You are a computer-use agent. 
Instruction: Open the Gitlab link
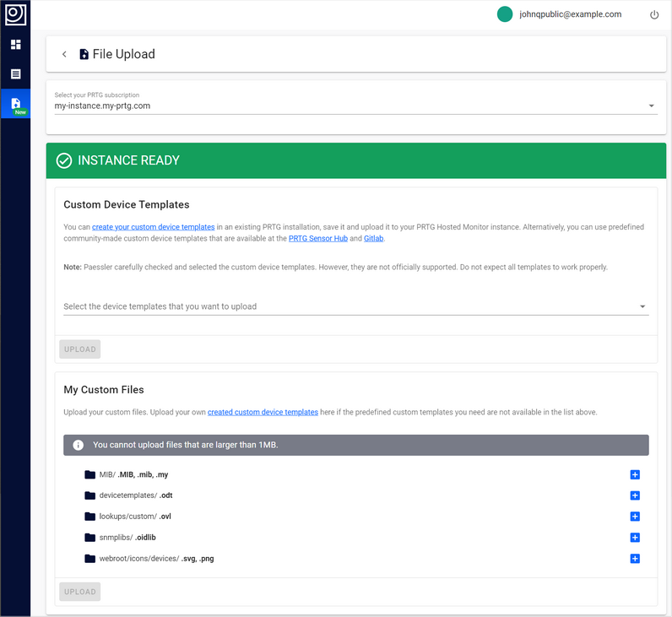click(x=373, y=239)
